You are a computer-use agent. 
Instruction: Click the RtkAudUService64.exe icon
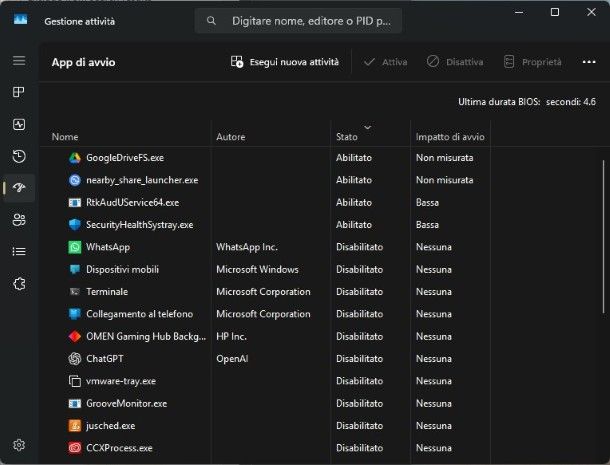pyautogui.click(x=75, y=203)
